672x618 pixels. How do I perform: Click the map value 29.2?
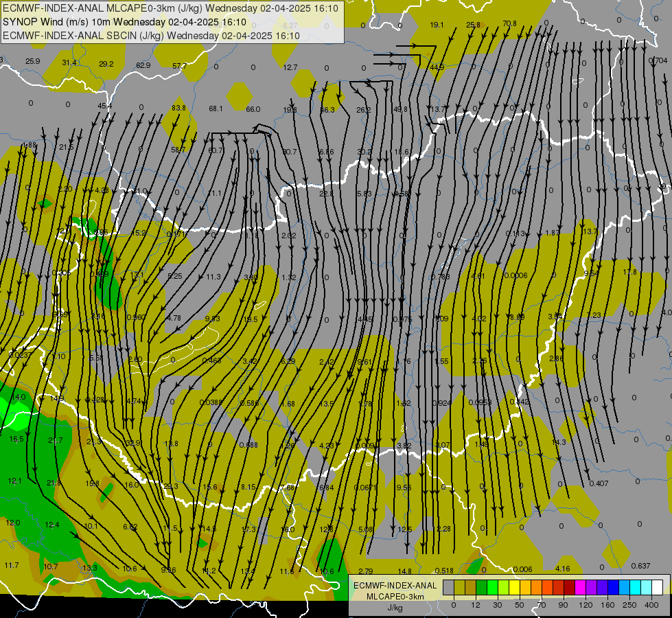[x=106, y=64]
